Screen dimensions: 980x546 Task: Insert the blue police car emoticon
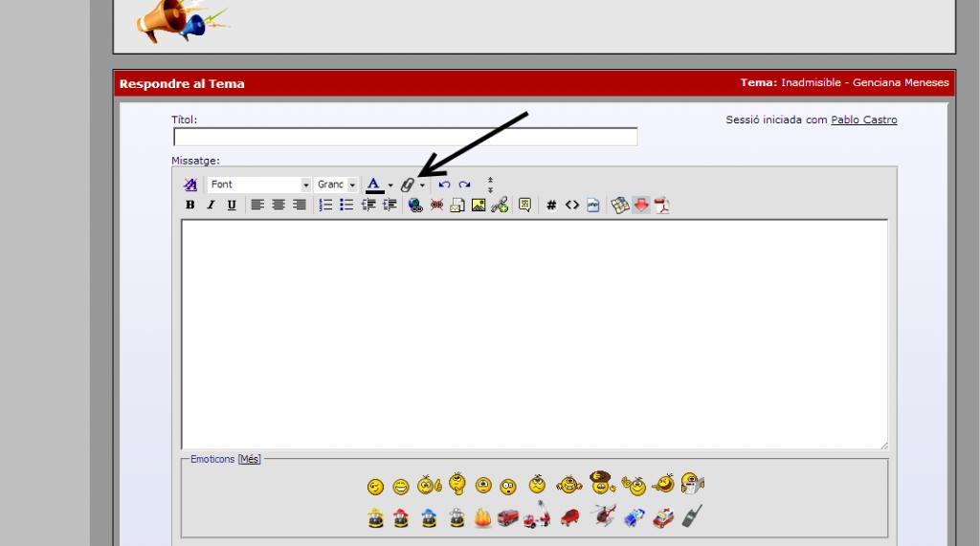(634, 518)
